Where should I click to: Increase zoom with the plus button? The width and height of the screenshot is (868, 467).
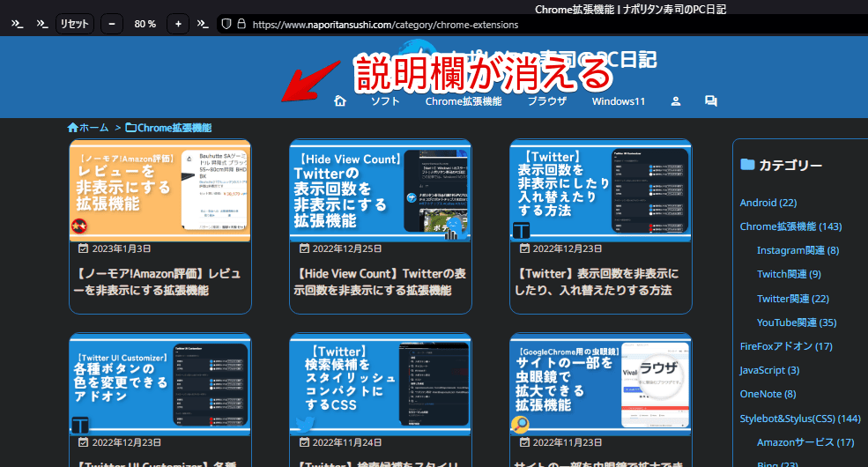coord(178,24)
